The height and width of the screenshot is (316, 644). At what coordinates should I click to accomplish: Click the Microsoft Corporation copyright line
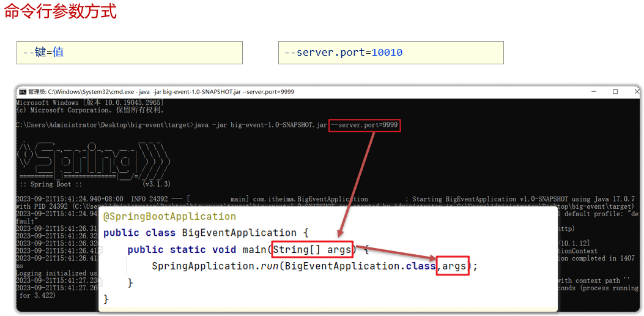coord(91,110)
